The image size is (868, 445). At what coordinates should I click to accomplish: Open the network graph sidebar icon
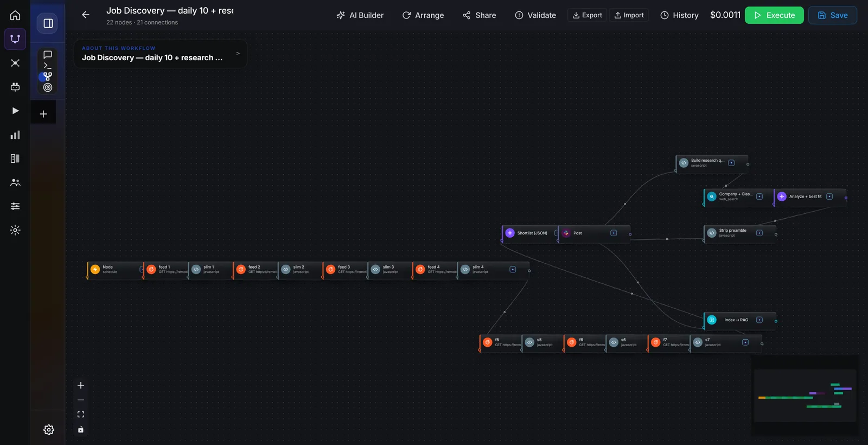coord(15,63)
